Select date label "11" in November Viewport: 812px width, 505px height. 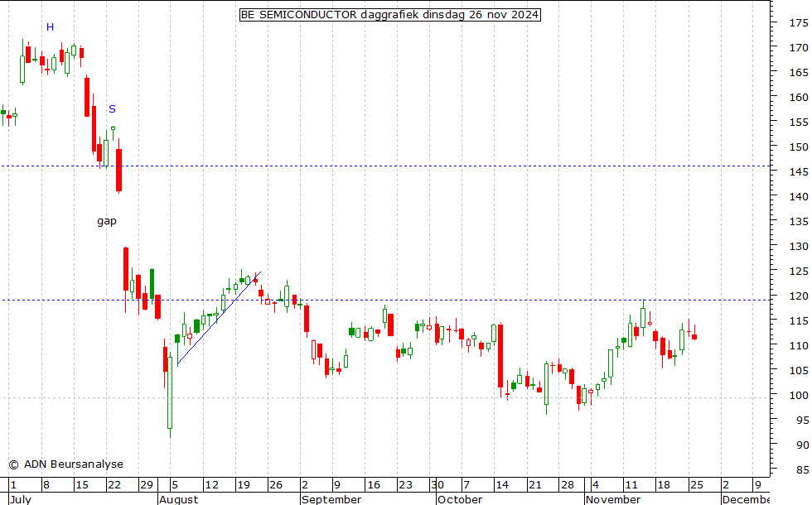click(631, 485)
